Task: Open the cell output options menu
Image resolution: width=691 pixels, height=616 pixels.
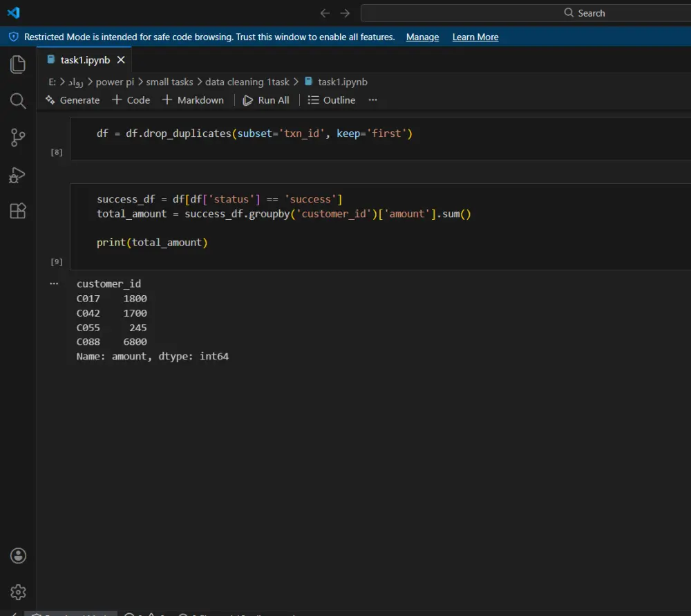Action: (x=54, y=283)
